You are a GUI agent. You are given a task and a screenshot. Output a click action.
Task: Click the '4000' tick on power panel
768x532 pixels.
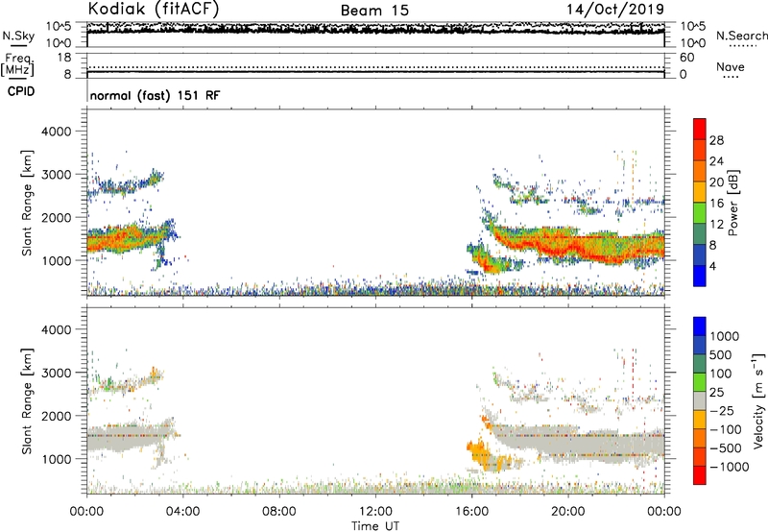pos(57,132)
